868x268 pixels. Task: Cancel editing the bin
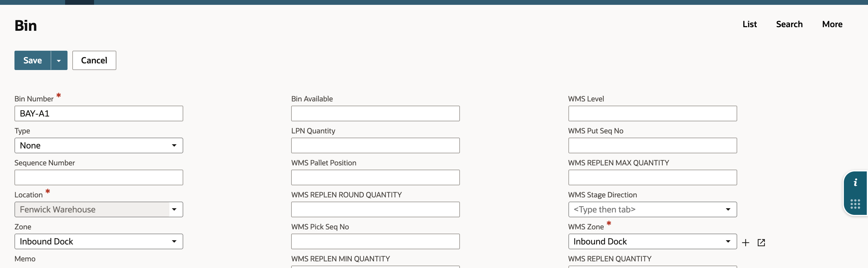(x=94, y=60)
